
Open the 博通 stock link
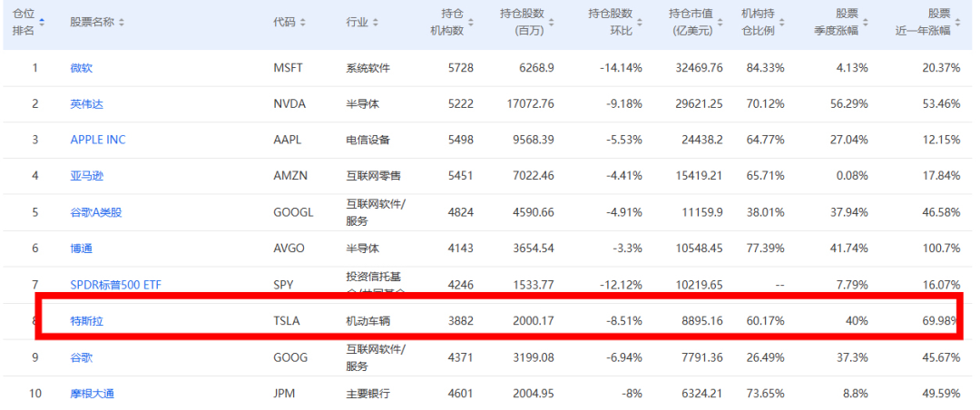[82, 249]
